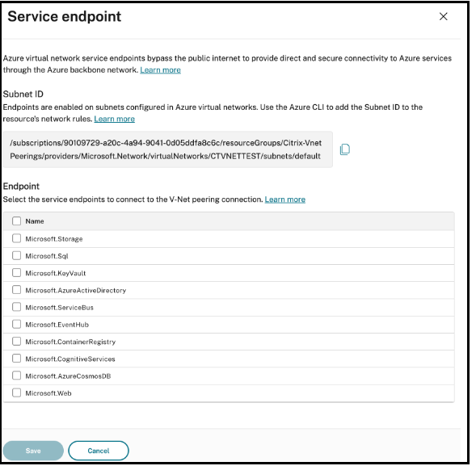
Task: Click the Subnet ID heading
Action: pyautogui.click(x=23, y=94)
